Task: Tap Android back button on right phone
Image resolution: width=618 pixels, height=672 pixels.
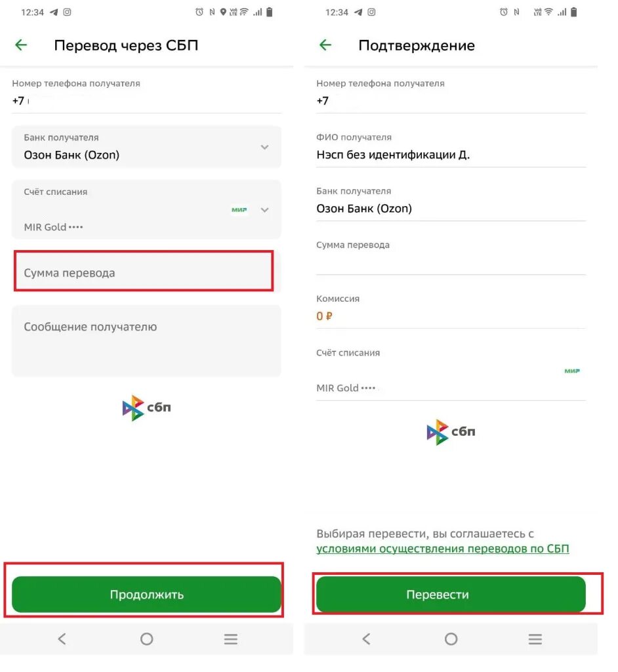Action: pos(367,639)
